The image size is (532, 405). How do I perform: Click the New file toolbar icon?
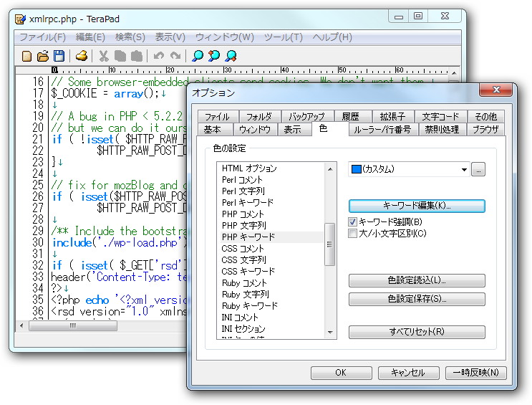(x=26, y=56)
